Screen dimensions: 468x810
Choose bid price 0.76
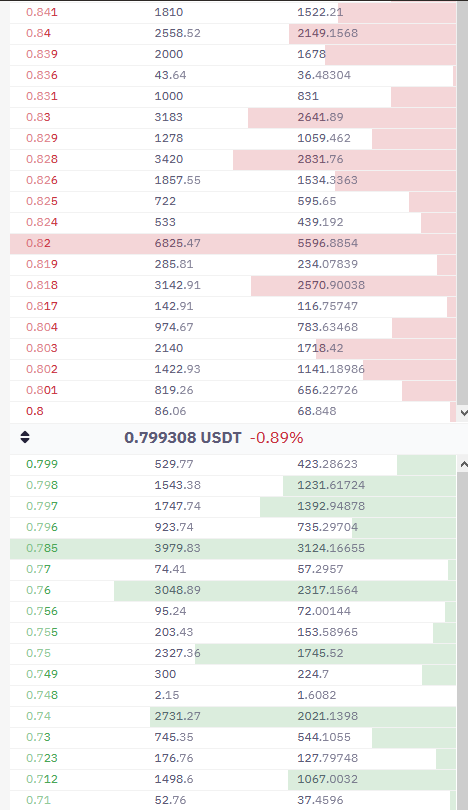pos(38,590)
